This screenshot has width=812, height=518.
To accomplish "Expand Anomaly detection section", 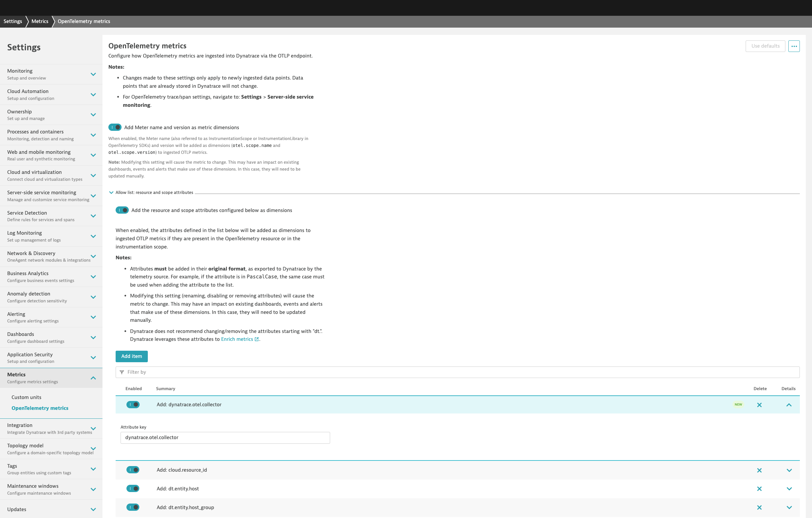I will [93, 297].
